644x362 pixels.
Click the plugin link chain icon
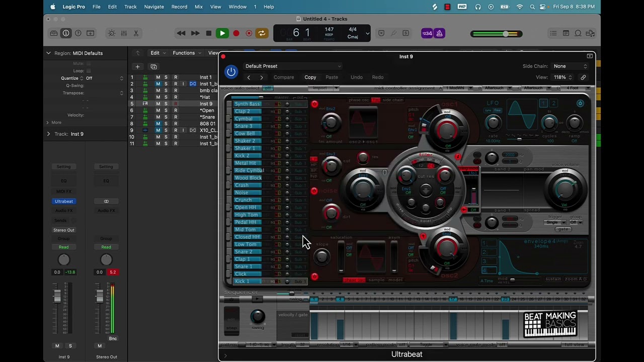click(x=583, y=77)
